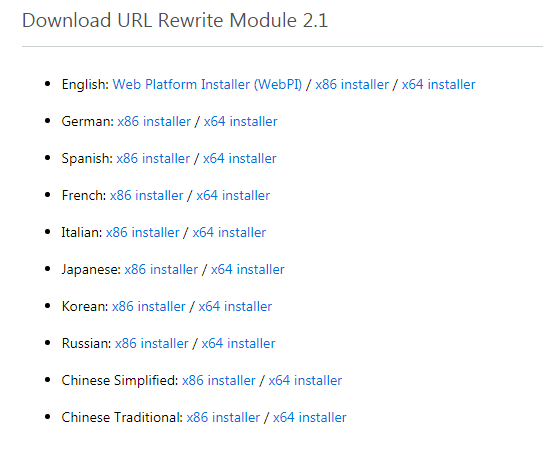Viewport: 543px width, 458px height.
Task: Open the Korean x64 installer link
Action: click(x=235, y=307)
